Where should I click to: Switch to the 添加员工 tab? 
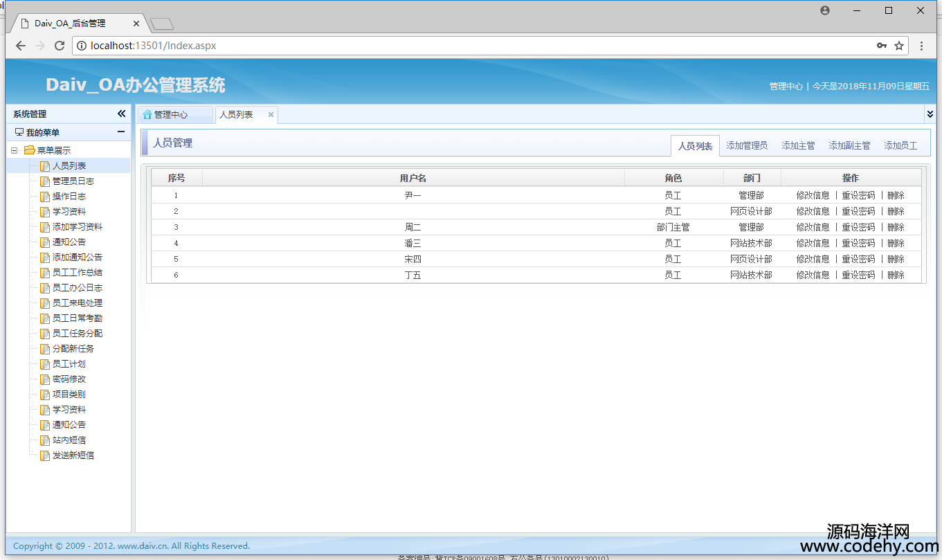coord(900,146)
